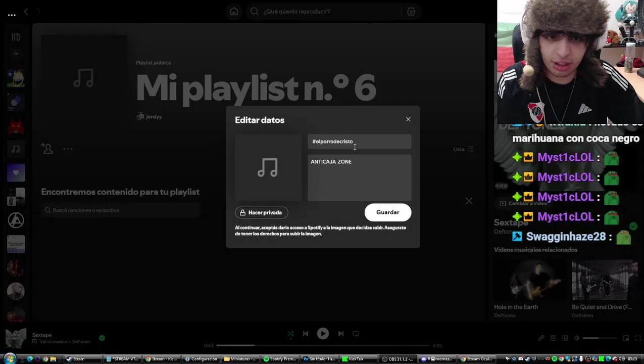The height and width of the screenshot is (364, 644).
Task: Go back with the left arrow
Action: [x=26, y=11]
